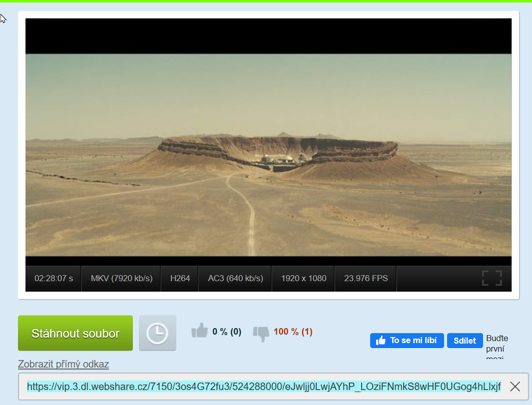Viewport: 532px width, 405px height.
Task: Click the MKV (7920 kb/s) format info
Action: [121, 278]
